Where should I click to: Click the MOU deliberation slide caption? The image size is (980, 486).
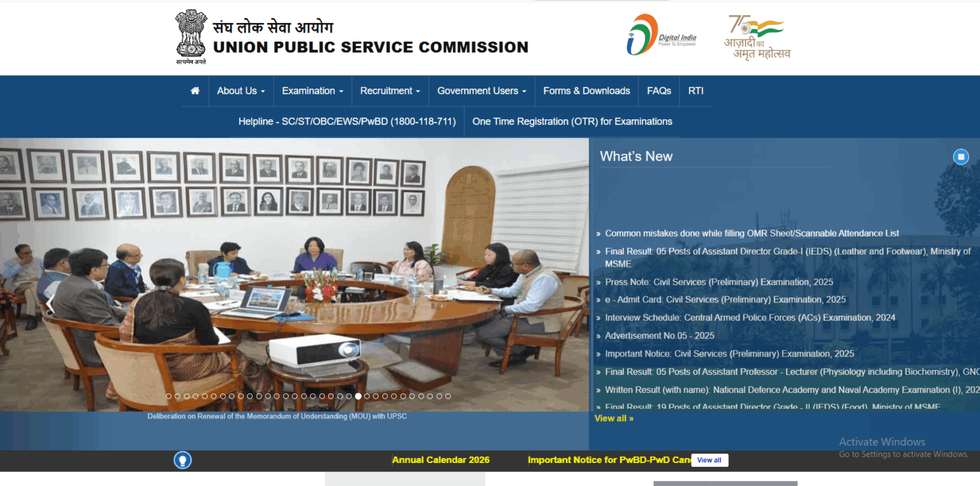pyautogui.click(x=277, y=416)
